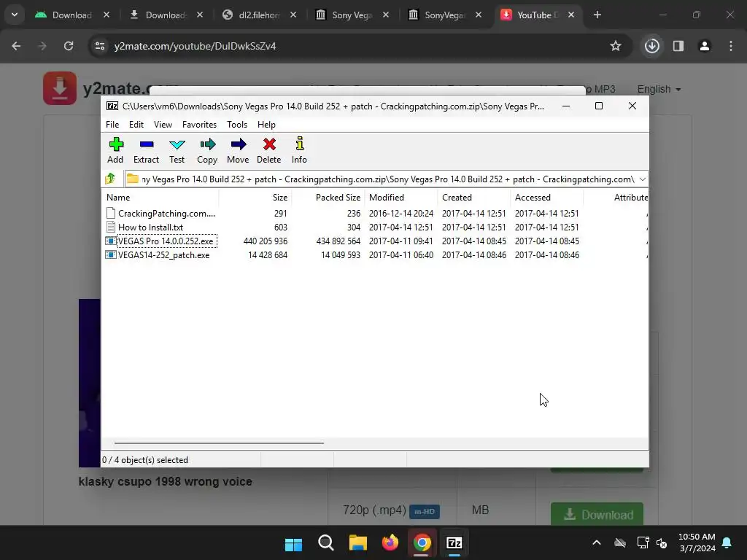The image size is (747, 560).
Task: Switch to the first Sony Vegas tab
Action: 352,15
